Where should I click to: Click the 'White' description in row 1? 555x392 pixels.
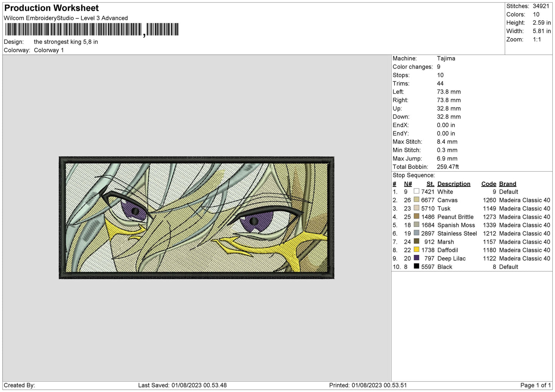[x=445, y=192]
